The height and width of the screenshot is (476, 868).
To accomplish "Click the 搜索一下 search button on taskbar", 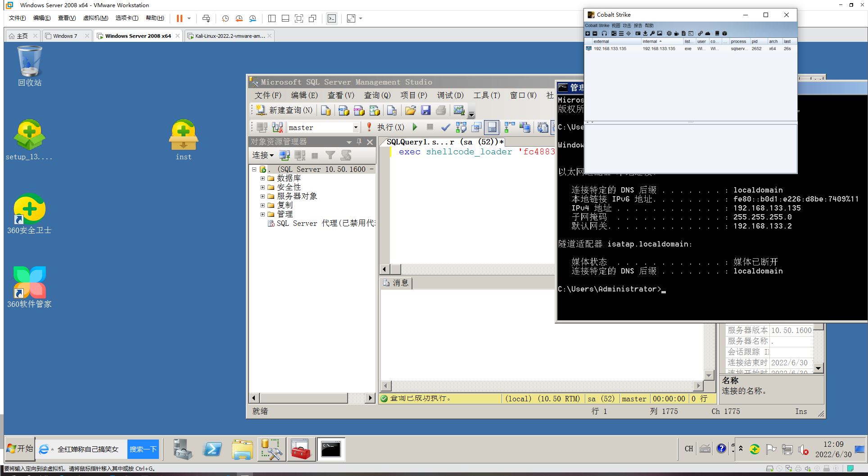I will (143, 449).
